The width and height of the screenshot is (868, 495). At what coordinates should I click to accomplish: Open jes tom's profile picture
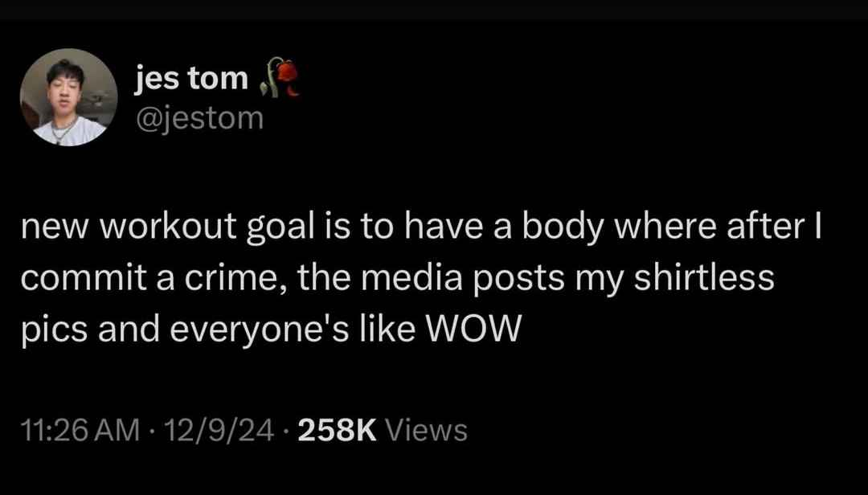(68, 97)
